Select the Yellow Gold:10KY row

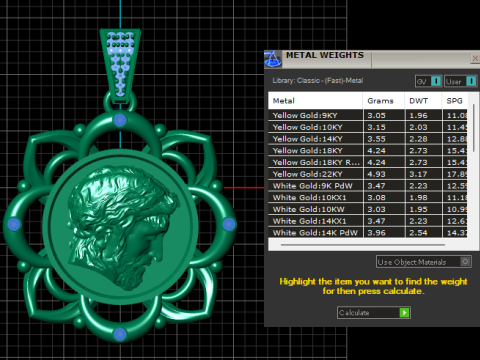coord(368,127)
